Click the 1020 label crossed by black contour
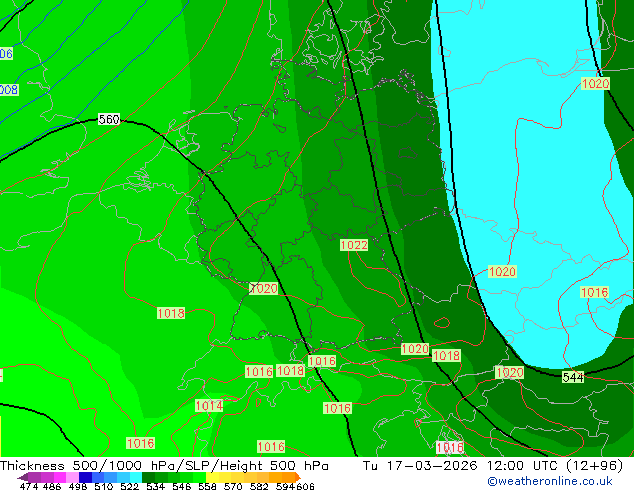This screenshot has width=634, height=490. pyautogui.click(x=264, y=288)
